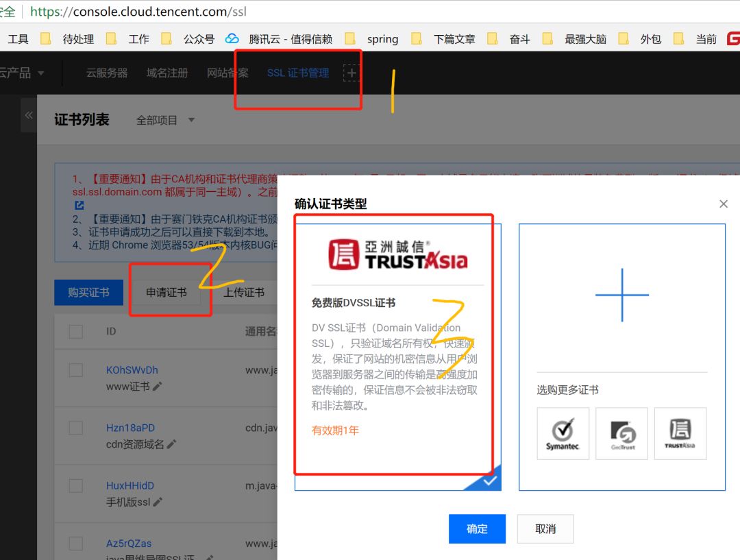The height and width of the screenshot is (560, 740).
Task: Open certificate Az5rQZas details
Action: pos(129,544)
